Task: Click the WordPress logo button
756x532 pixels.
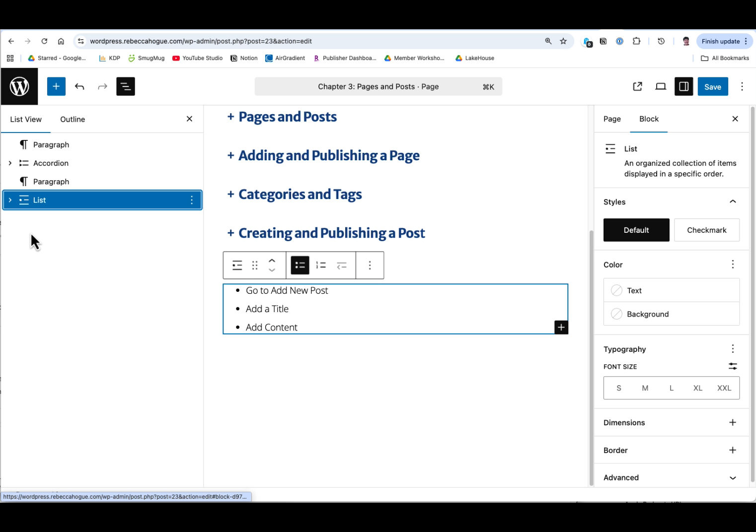Action: [x=19, y=86]
